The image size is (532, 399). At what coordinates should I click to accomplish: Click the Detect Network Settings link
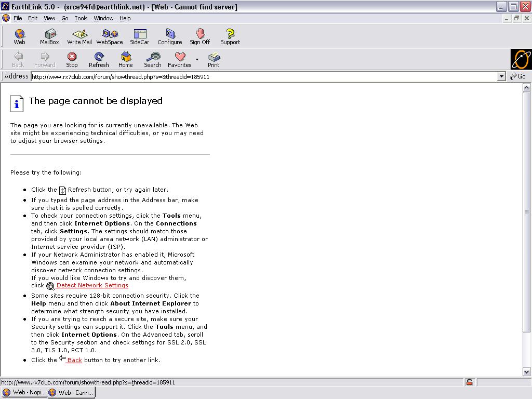click(x=92, y=285)
